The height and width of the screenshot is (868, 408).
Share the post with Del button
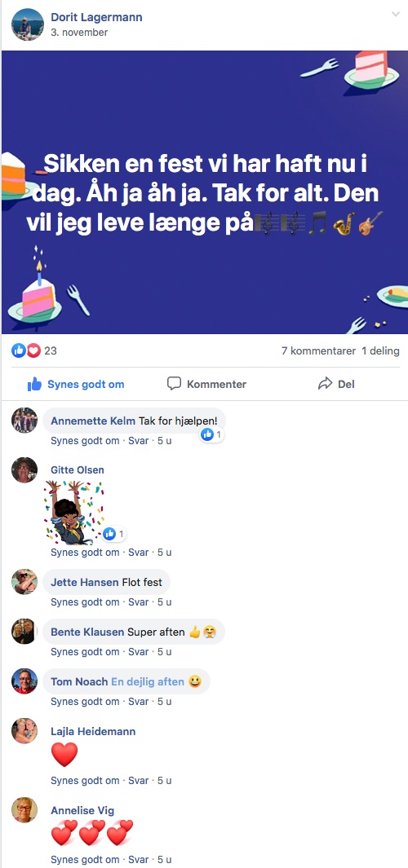point(336,384)
